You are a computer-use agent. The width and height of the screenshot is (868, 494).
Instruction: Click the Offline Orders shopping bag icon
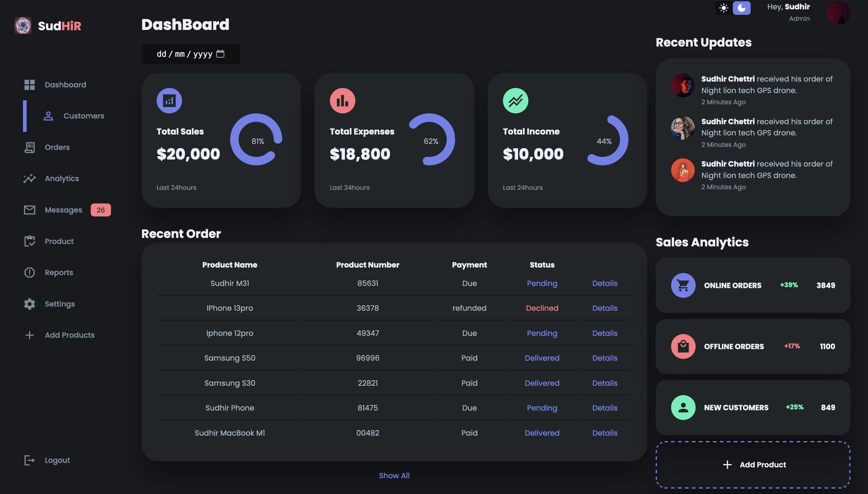pyautogui.click(x=683, y=346)
